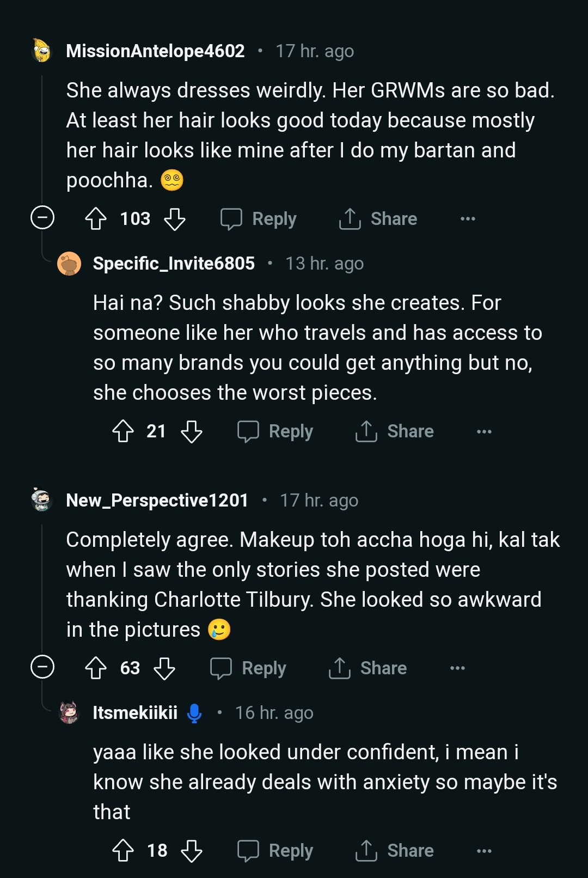The image size is (588, 878).
Task: Upvote New_Perspective1201's comment
Action: [96, 668]
